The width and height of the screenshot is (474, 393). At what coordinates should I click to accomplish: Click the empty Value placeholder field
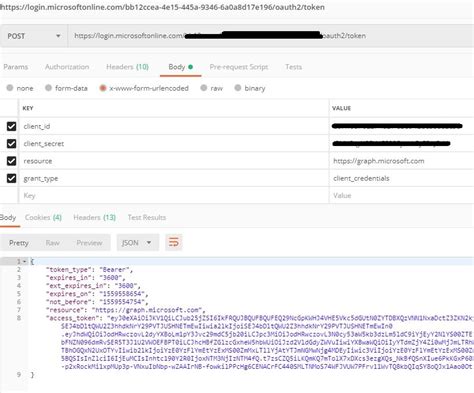[402, 196]
